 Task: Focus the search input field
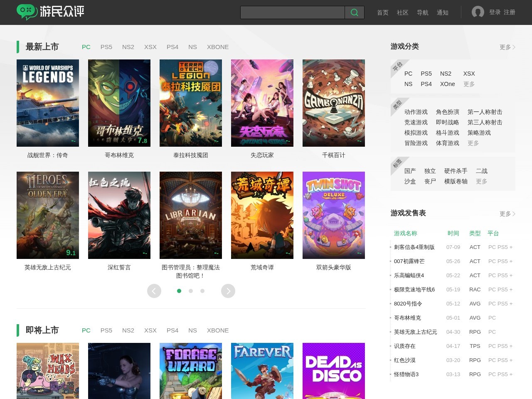tap(293, 12)
